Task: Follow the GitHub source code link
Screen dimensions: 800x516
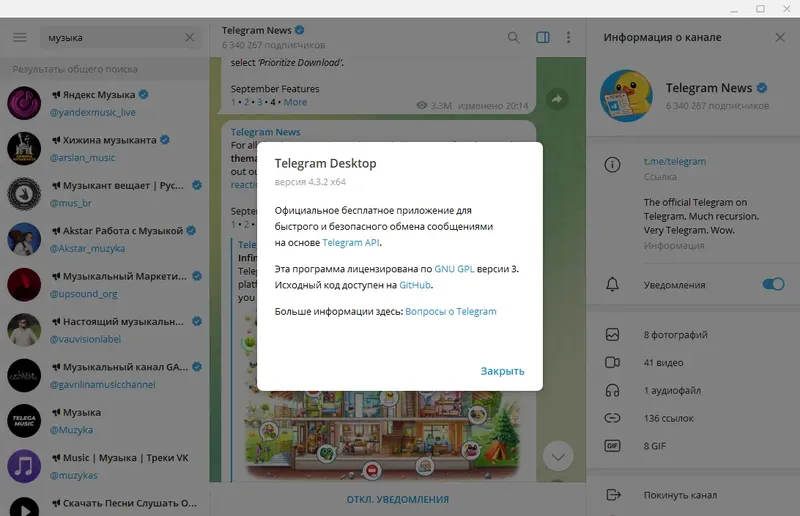Action: coord(414,285)
